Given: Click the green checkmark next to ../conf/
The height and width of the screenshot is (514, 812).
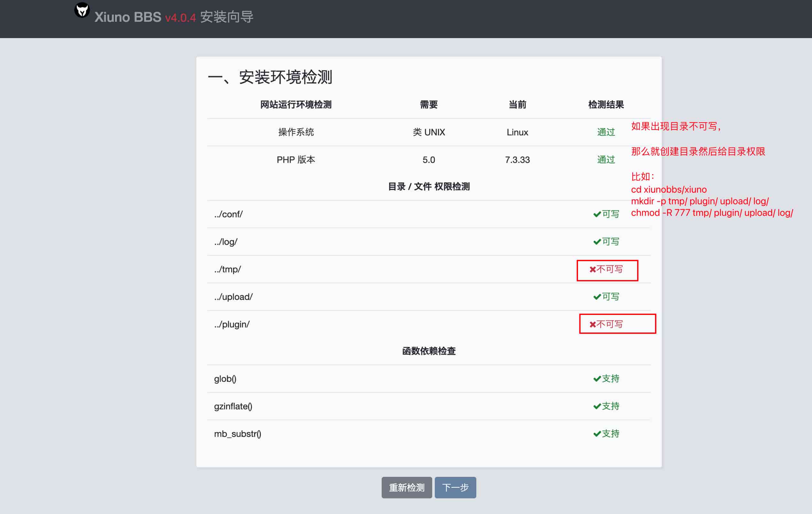Looking at the screenshot, I should point(597,214).
